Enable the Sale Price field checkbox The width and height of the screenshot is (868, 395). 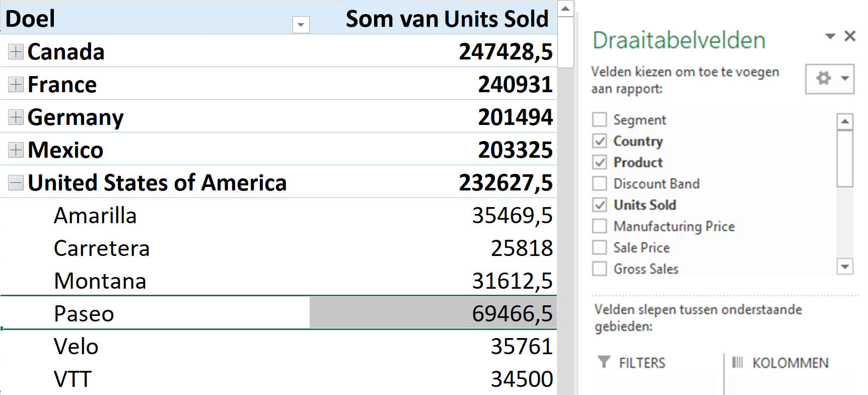[600, 247]
